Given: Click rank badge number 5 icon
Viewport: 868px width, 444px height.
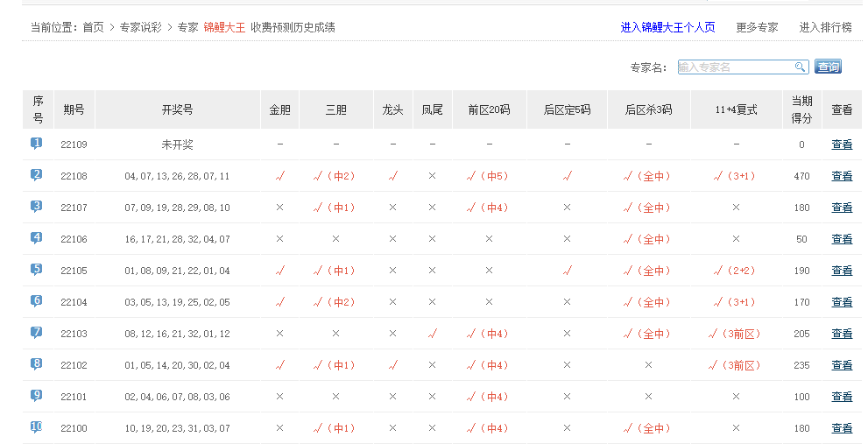Looking at the screenshot, I should point(37,270).
